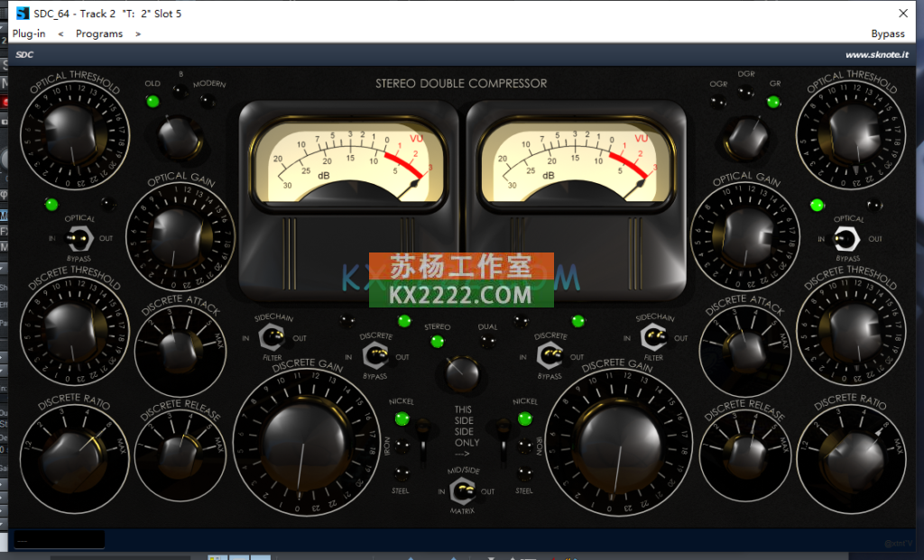Toggle the left Sidechain filter switch
This screenshot has height=560, width=924.
(x=272, y=338)
